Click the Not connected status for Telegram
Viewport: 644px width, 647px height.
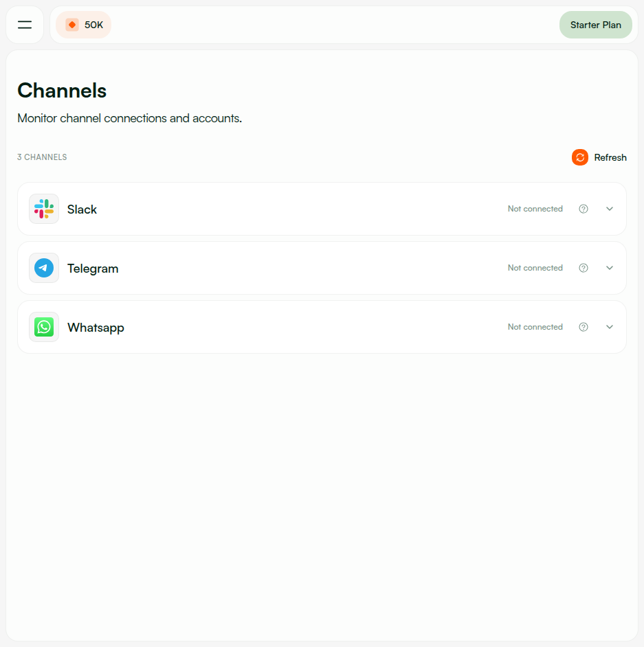535,268
